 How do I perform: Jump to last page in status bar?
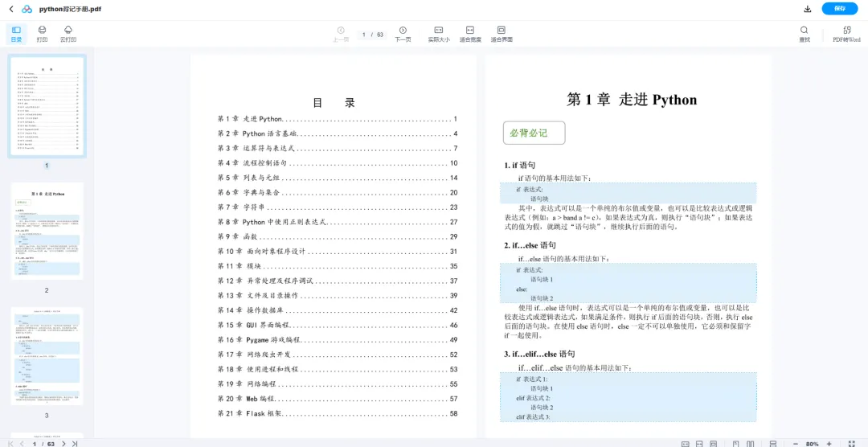75,444
